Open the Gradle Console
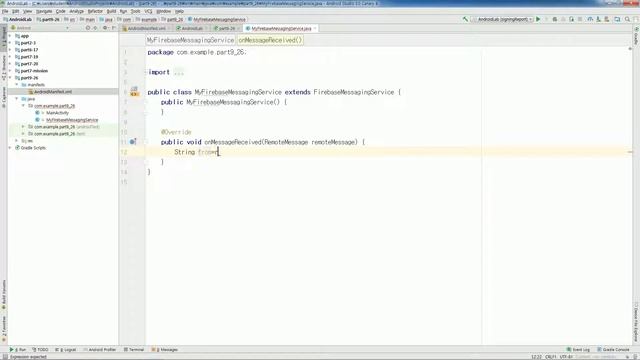 click(613, 350)
